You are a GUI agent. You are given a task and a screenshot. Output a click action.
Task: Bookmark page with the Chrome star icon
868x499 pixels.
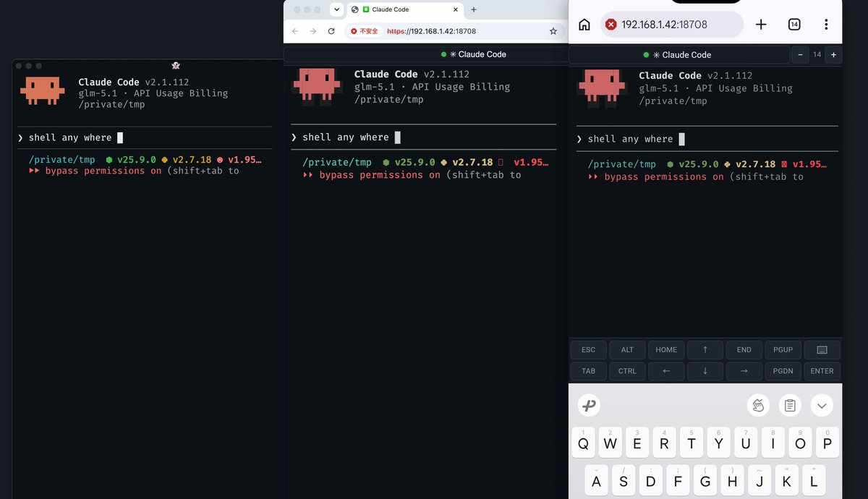(553, 31)
